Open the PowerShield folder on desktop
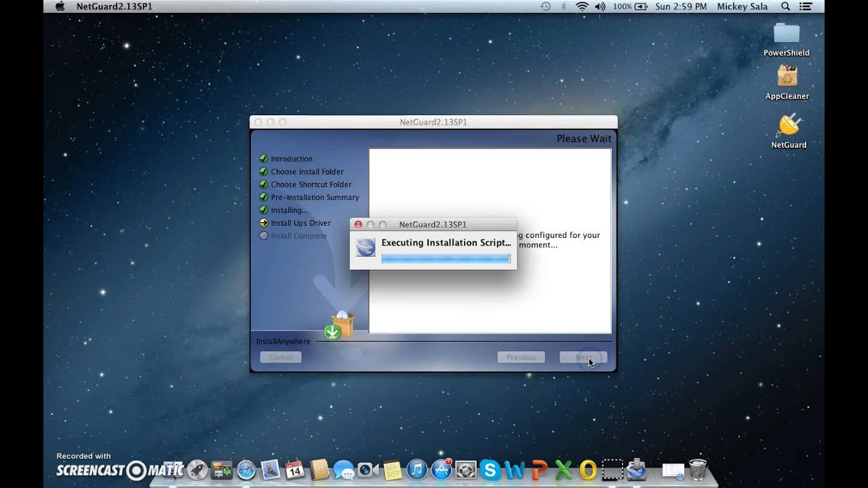Viewport: 868px width, 488px height. [787, 39]
